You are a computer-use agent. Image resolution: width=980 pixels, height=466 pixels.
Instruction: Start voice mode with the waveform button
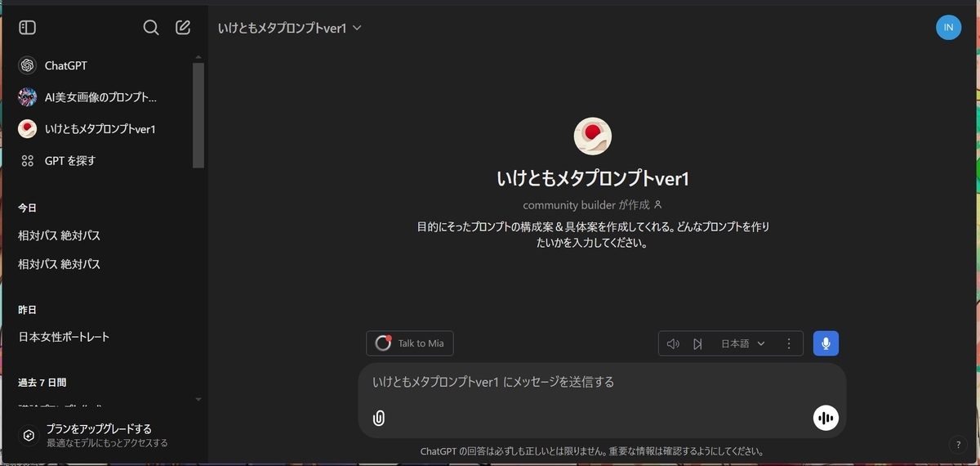(x=826, y=418)
